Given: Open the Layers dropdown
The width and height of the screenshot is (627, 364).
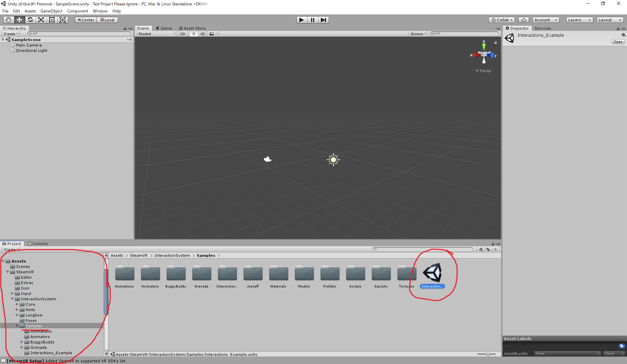Looking at the screenshot, I should (x=579, y=20).
